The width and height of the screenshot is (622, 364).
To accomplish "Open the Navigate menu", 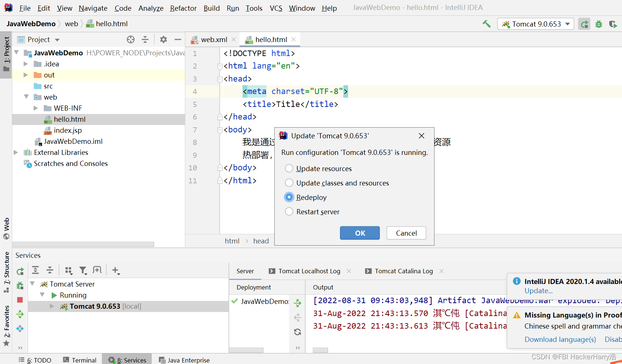I will (93, 8).
